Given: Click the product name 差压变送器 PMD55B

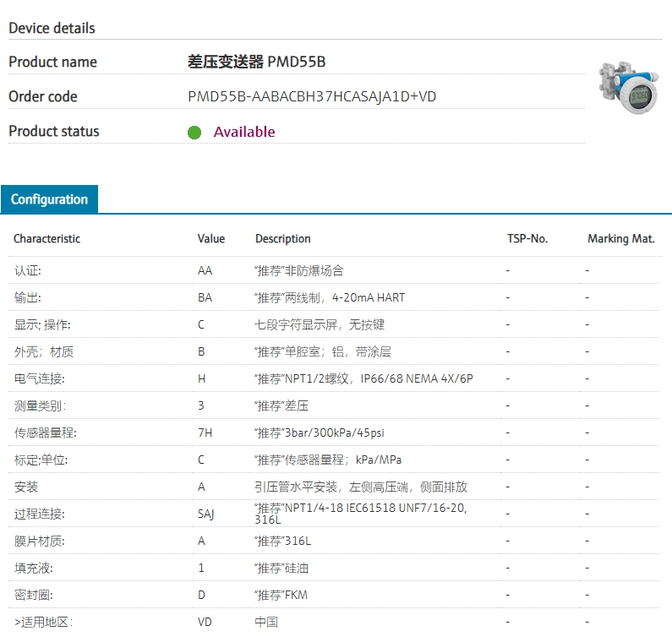Looking at the screenshot, I should point(256,62).
